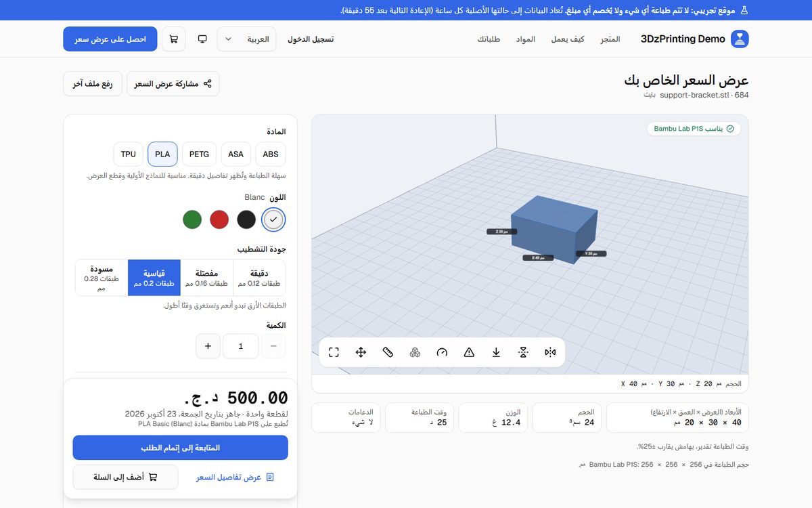Choose the مسودة 0.28 mm finish quality
812x508 pixels.
101,278
